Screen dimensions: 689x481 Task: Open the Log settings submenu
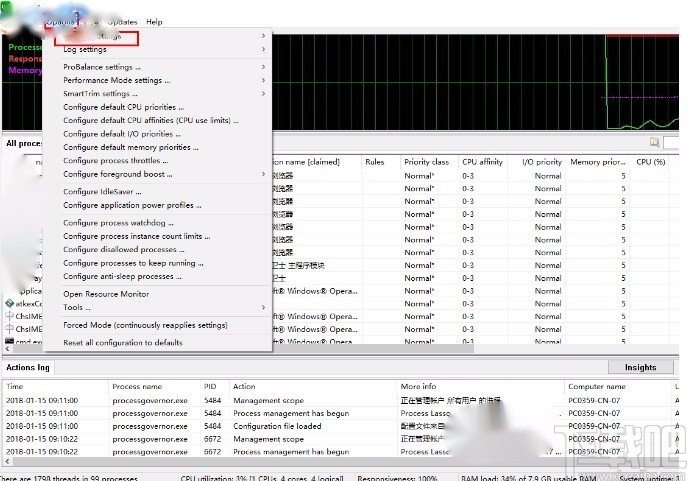coord(85,50)
